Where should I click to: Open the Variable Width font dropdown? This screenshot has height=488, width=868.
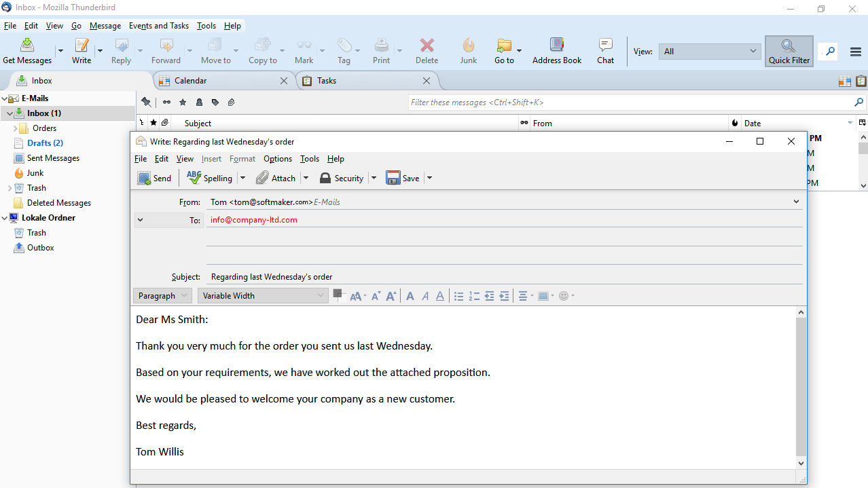(x=263, y=296)
